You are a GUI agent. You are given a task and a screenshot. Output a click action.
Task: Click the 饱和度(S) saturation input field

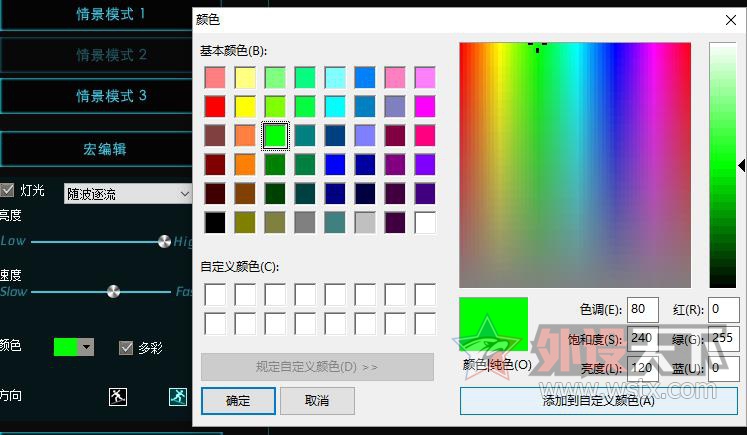(x=643, y=339)
